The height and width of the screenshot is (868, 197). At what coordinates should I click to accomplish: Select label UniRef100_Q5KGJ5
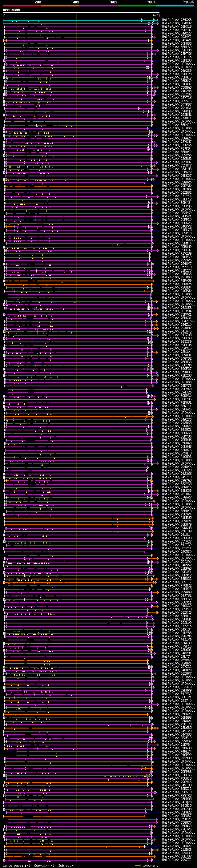[x=177, y=77]
